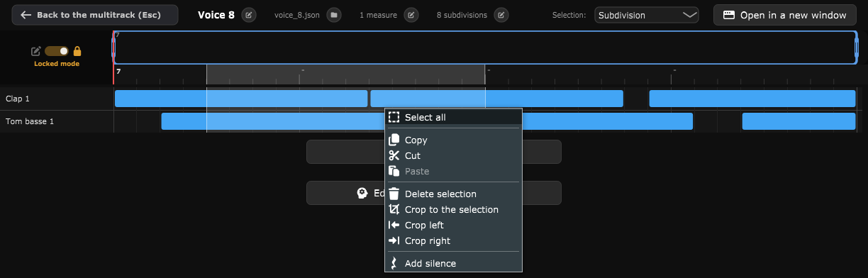Click last blue clip on Tom basse 1

pyautogui.click(x=799, y=121)
